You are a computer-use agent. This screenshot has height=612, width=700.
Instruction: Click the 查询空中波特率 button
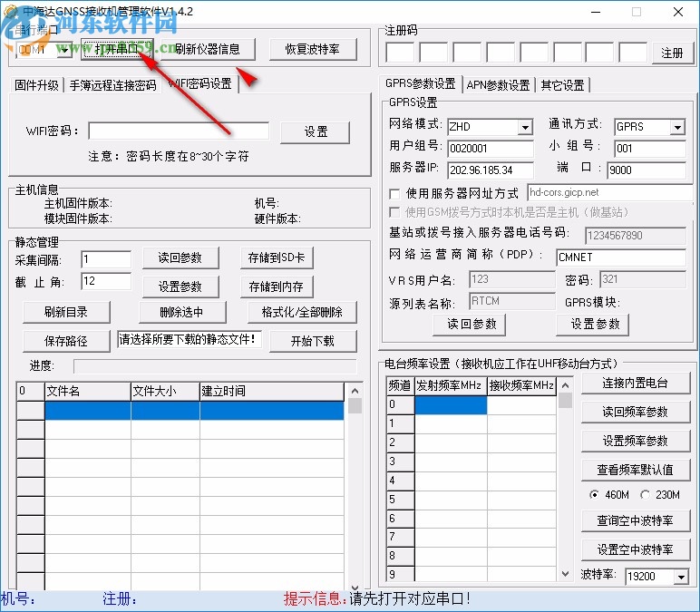[636, 521]
